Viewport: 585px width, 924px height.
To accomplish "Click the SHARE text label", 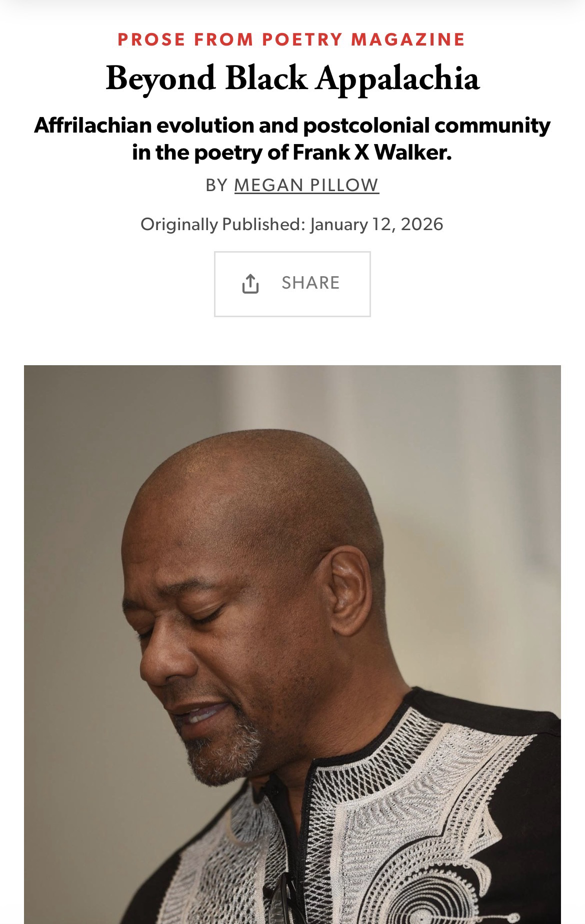I will click(x=310, y=283).
